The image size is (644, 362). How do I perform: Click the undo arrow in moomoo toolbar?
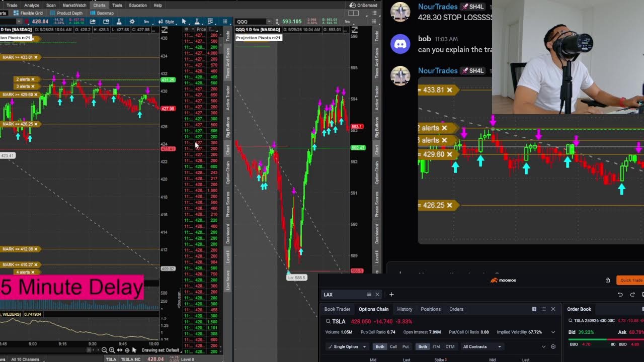[620, 295]
